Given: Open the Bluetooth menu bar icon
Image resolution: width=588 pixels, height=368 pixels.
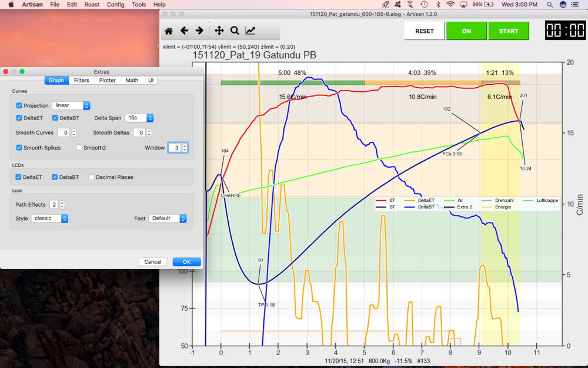Looking at the screenshot, I should (438, 5).
